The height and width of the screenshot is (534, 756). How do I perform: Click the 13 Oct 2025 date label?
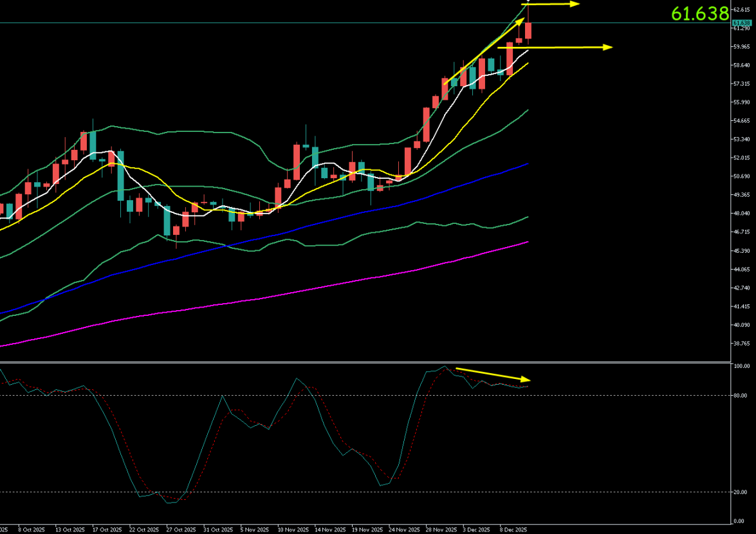point(70,529)
